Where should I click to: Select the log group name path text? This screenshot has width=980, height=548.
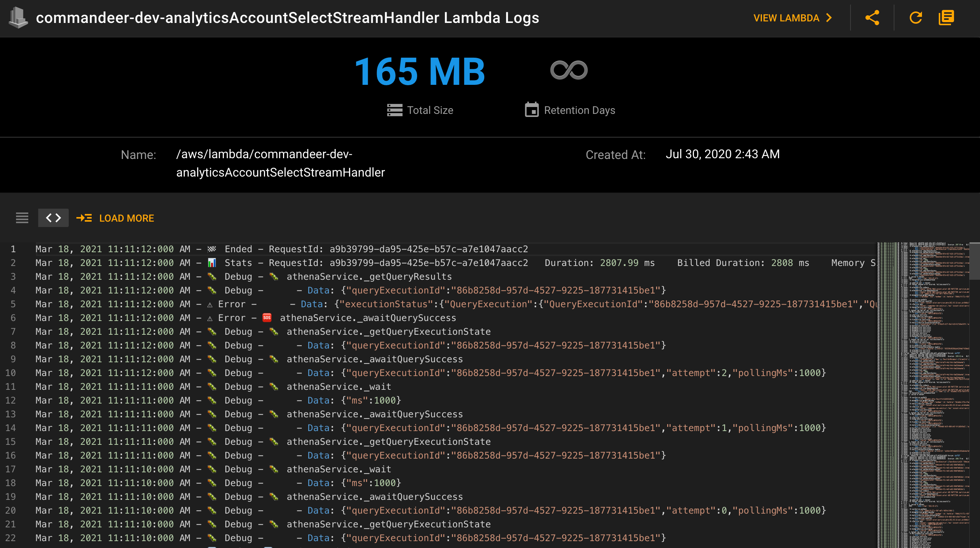click(280, 163)
